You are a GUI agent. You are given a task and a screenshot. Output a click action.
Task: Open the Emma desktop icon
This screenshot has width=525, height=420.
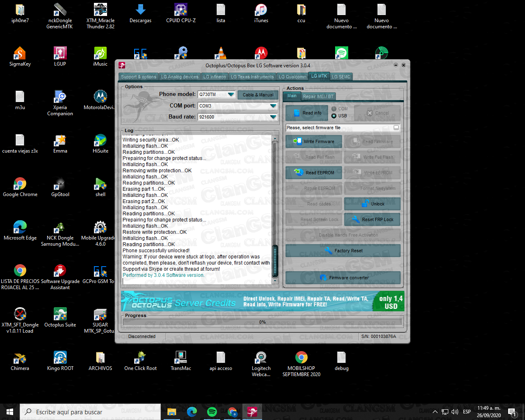(x=60, y=144)
